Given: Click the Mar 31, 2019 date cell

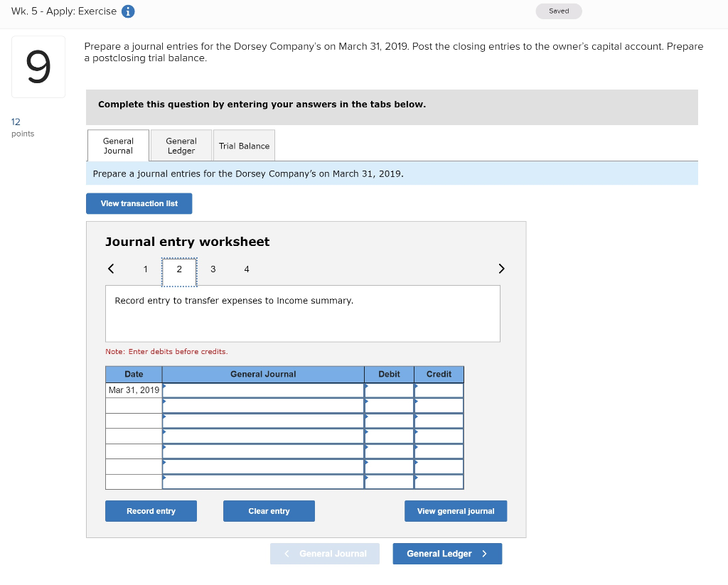Looking at the screenshot, I should 133,390.
